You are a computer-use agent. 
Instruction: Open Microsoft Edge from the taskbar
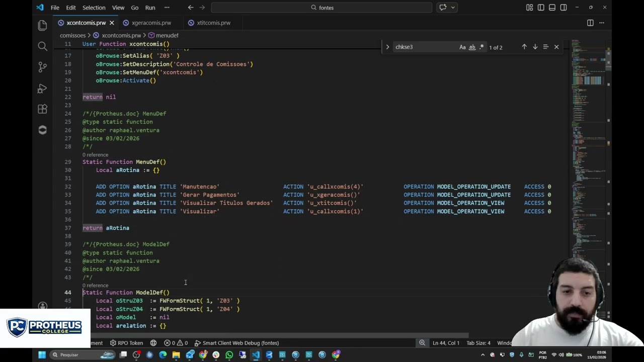tap(163, 355)
